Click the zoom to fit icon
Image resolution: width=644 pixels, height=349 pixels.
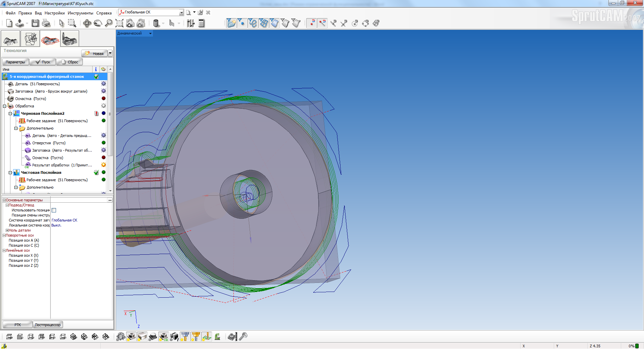pyautogui.click(x=119, y=23)
